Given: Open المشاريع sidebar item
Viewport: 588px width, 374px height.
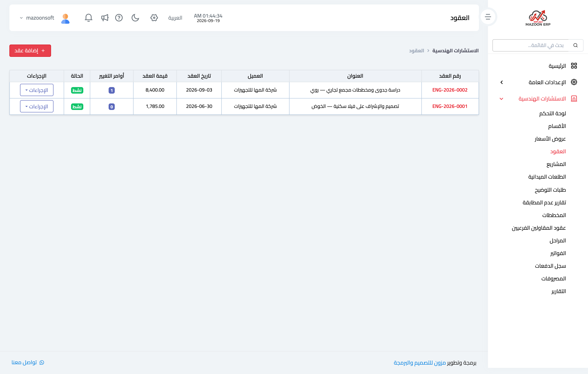Looking at the screenshot, I should [x=556, y=164].
